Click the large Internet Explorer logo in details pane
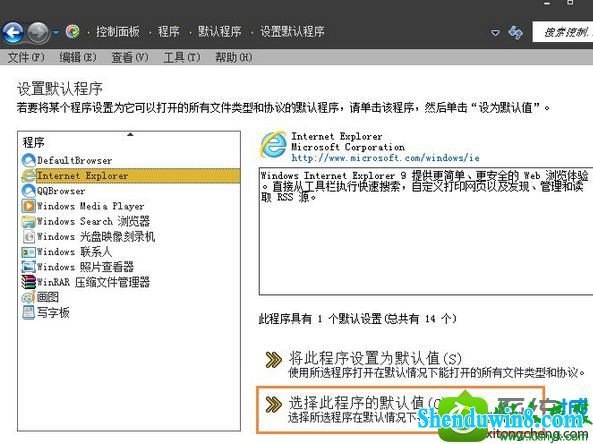593x444 pixels. pyautogui.click(x=273, y=144)
